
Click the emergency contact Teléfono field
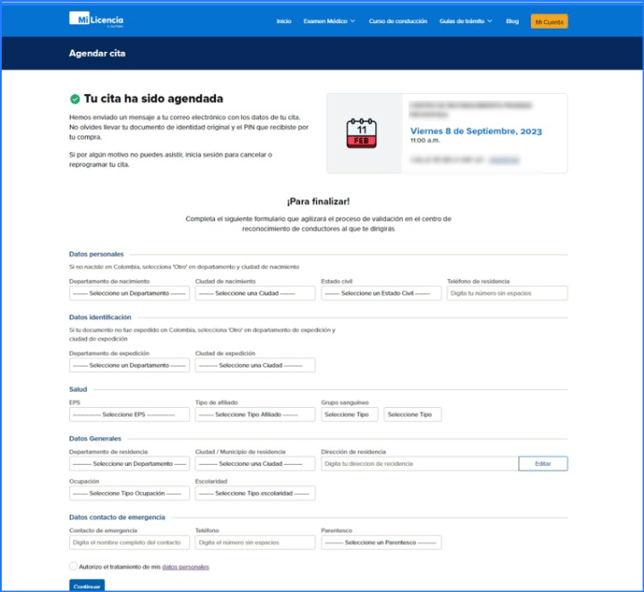click(255, 542)
